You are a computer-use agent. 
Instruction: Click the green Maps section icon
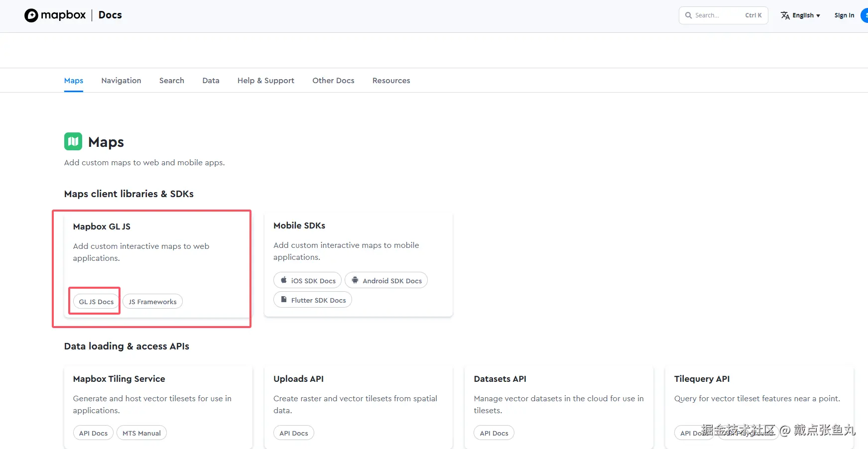click(73, 141)
